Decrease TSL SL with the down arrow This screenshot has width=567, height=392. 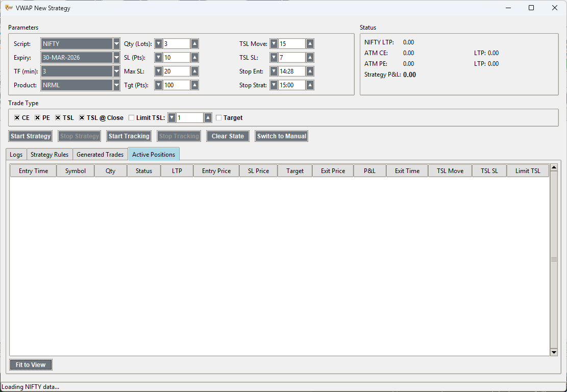click(x=274, y=58)
